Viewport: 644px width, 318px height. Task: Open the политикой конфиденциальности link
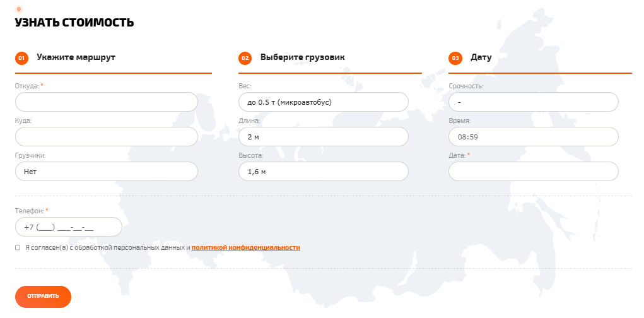[245, 248]
